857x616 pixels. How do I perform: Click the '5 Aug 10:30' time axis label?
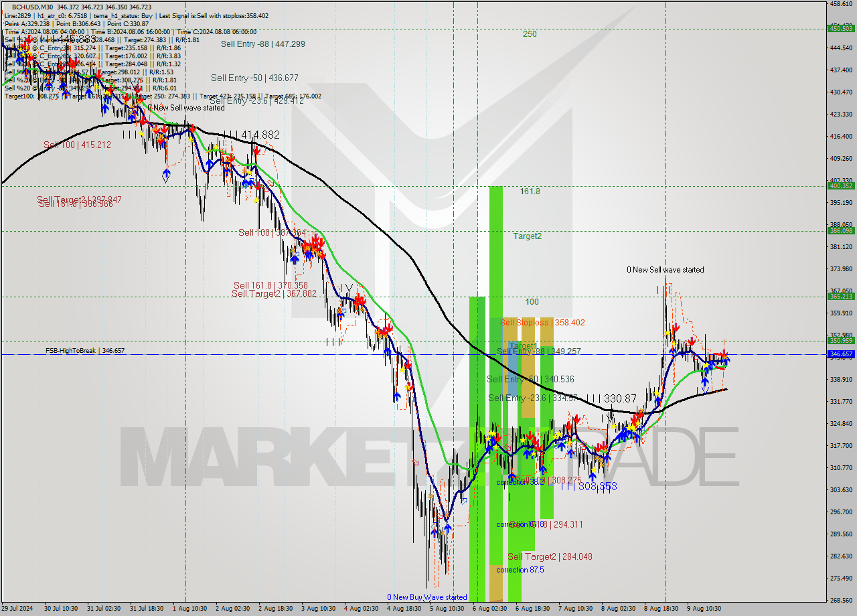pyautogui.click(x=447, y=609)
